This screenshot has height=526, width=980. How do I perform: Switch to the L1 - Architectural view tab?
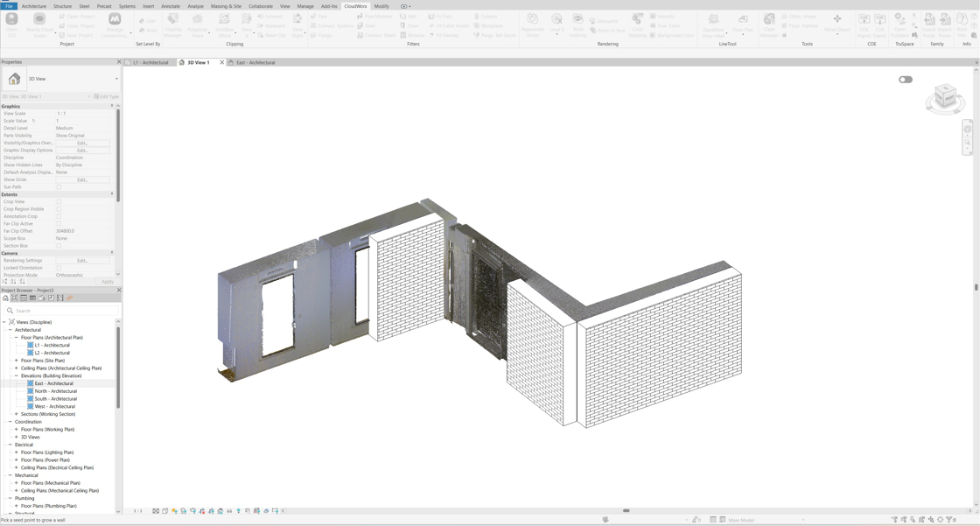tap(150, 62)
